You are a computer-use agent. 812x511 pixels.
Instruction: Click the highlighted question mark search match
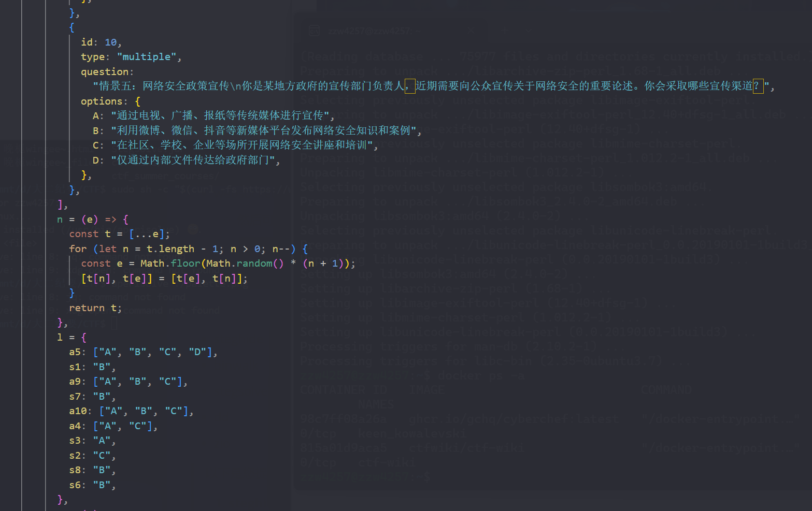[758, 86]
